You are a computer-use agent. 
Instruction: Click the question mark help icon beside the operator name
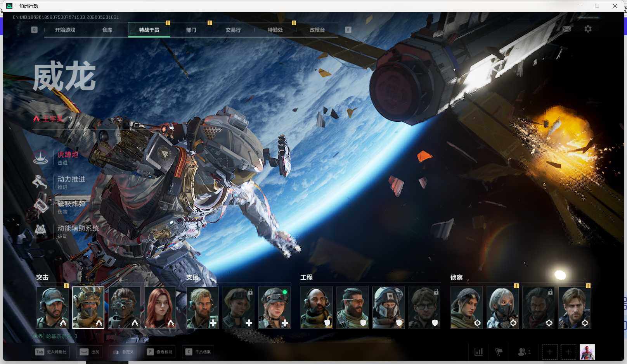70,119
